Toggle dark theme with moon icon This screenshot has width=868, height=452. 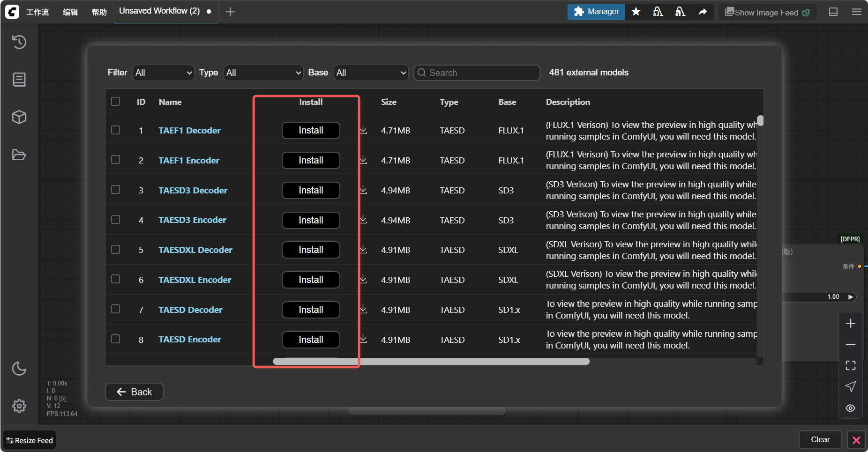[19, 369]
